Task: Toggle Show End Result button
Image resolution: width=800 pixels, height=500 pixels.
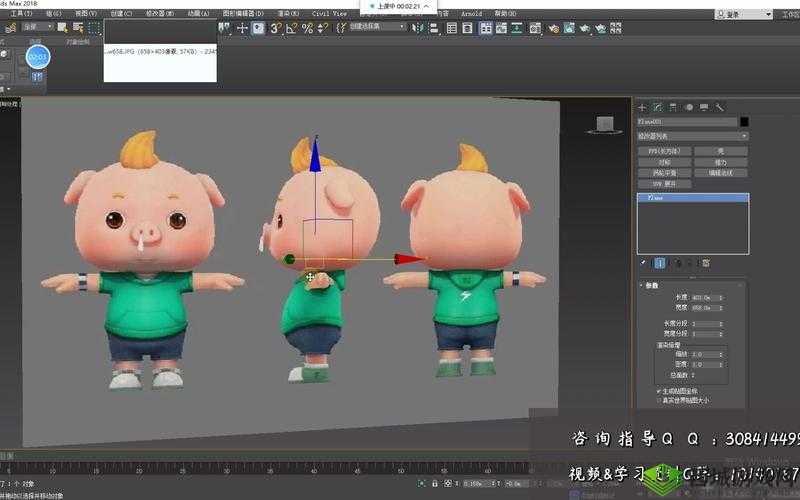Action: [660, 263]
